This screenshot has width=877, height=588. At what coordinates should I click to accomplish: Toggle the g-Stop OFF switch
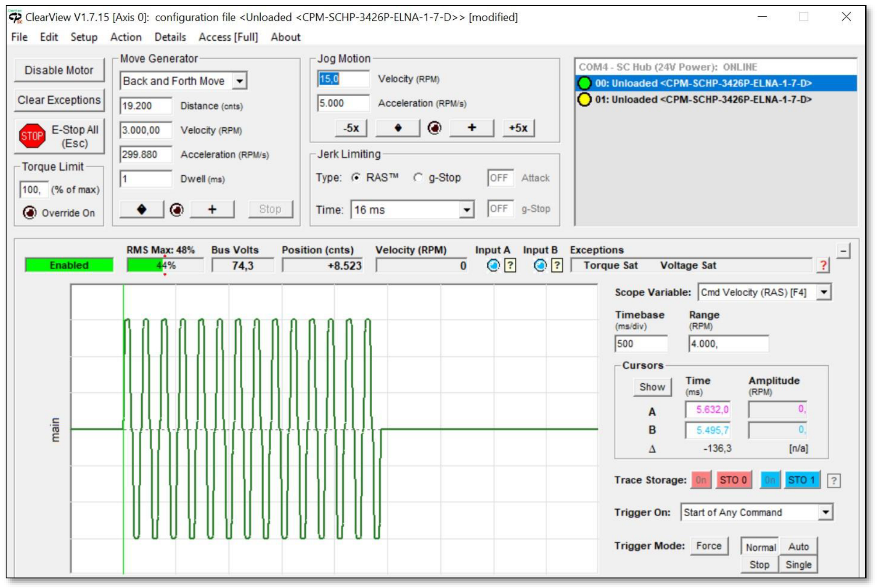tap(500, 208)
